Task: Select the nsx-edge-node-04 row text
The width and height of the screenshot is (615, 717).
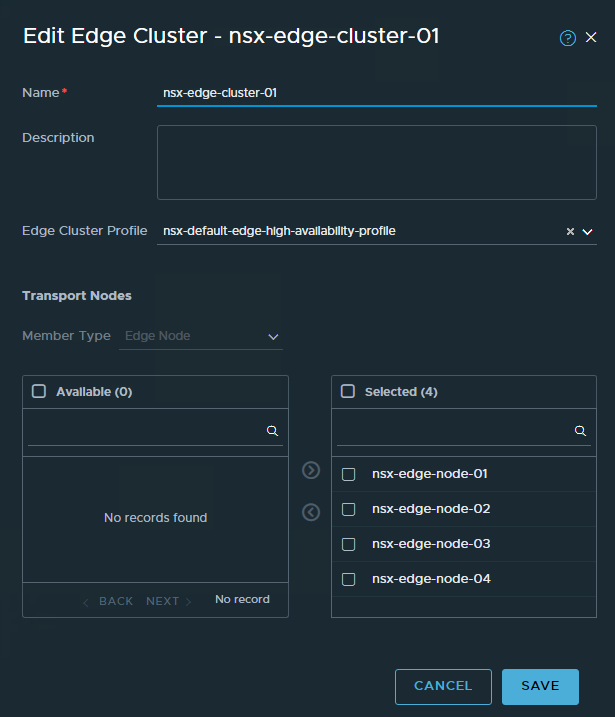Action: [431, 579]
